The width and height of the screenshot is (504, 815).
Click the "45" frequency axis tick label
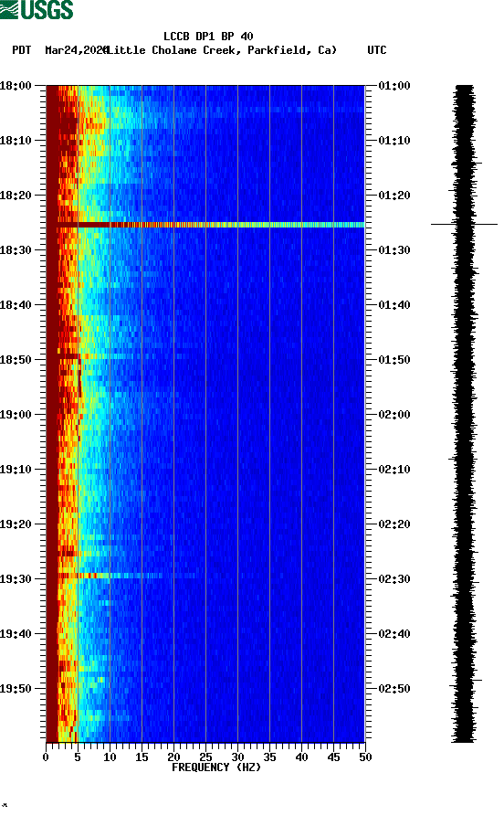[333, 757]
